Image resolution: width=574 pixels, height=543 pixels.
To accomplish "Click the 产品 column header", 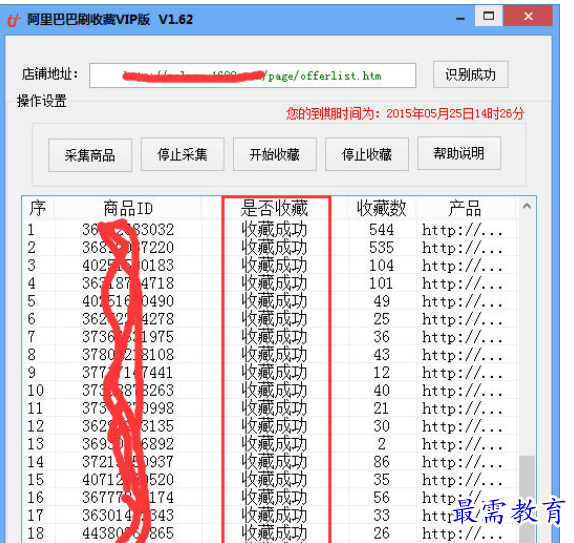I will coord(465,208).
